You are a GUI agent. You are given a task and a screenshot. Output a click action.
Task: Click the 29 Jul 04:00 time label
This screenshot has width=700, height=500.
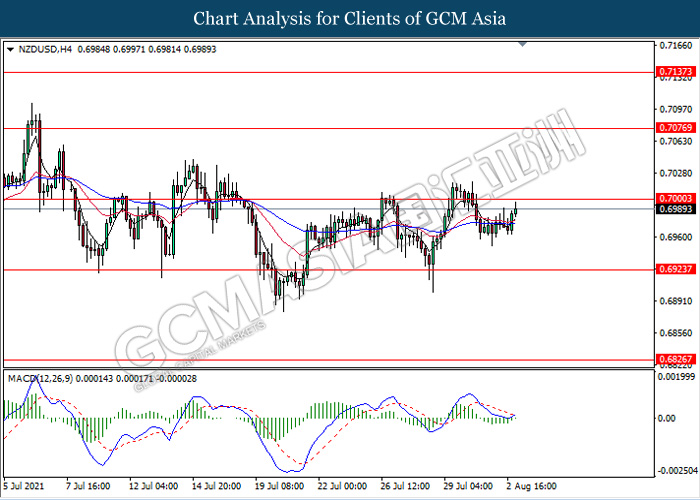coord(468,486)
